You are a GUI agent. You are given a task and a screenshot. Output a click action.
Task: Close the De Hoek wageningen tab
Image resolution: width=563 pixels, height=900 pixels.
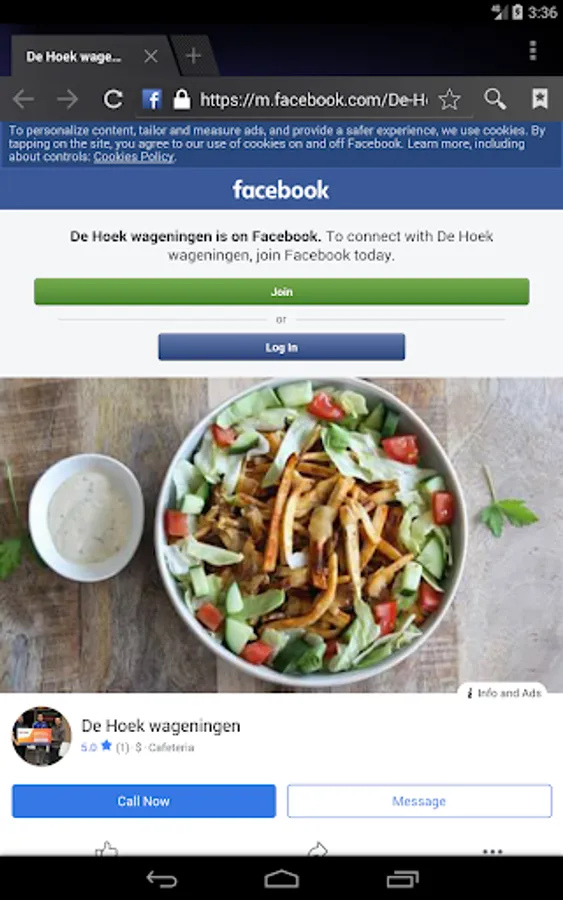tap(151, 56)
